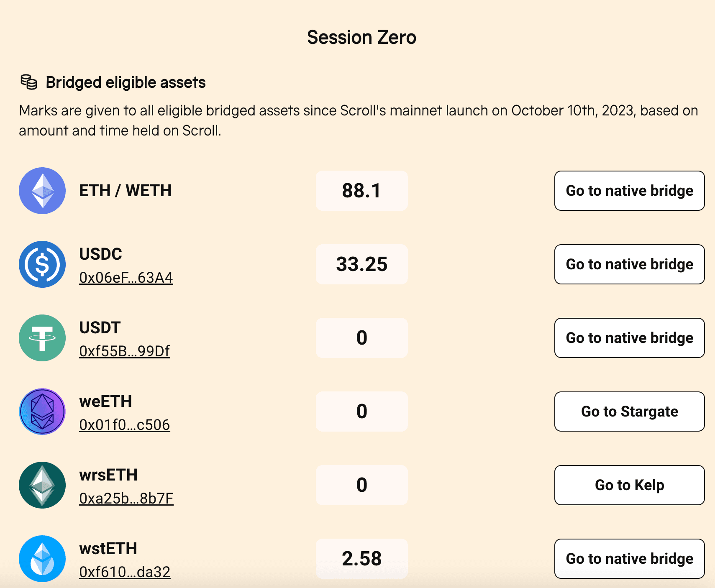Image resolution: width=715 pixels, height=588 pixels.
Task: Go to native bridge for wstETH
Action: click(630, 559)
